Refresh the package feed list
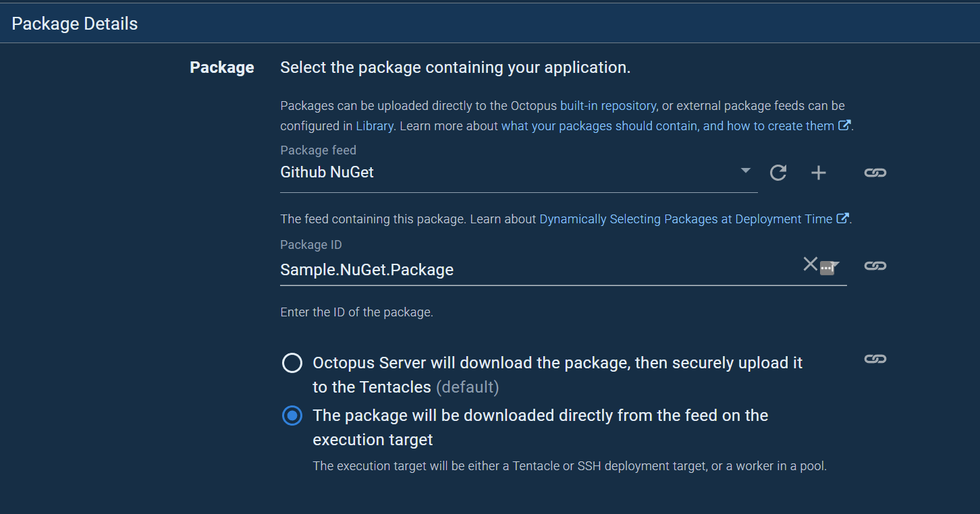This screenshot has height=514, width=980. (x=778, y=173)
